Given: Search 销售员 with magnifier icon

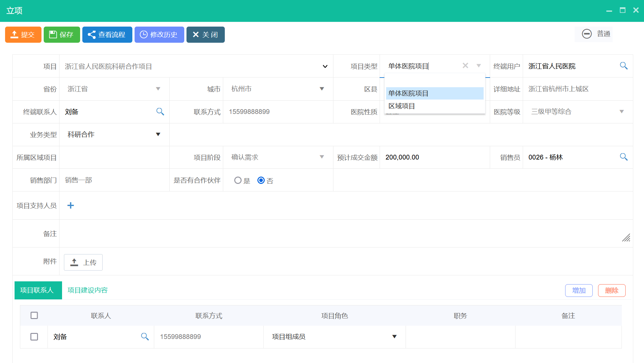Looking at the screenshot, I should 623,157.
